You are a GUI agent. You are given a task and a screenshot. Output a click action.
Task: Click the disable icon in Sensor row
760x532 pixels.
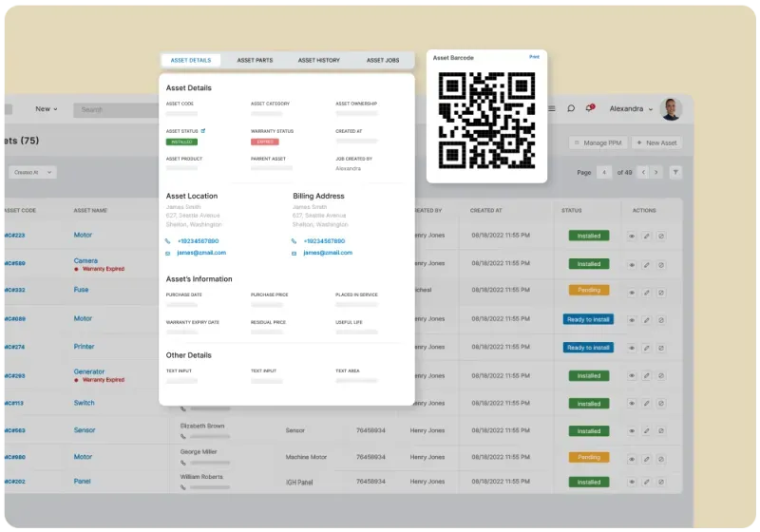tap(660, 430)
